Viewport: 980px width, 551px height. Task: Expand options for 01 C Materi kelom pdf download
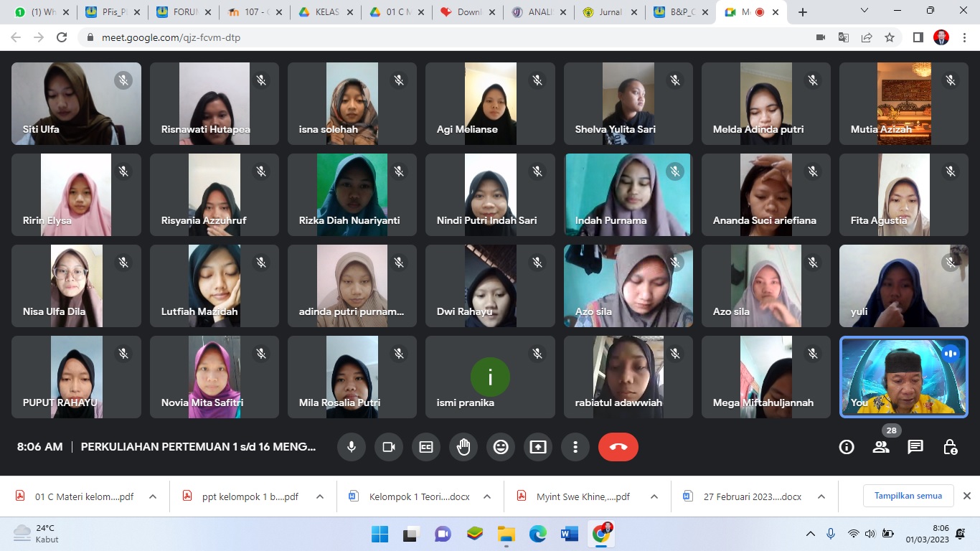[x=153, y=496]
